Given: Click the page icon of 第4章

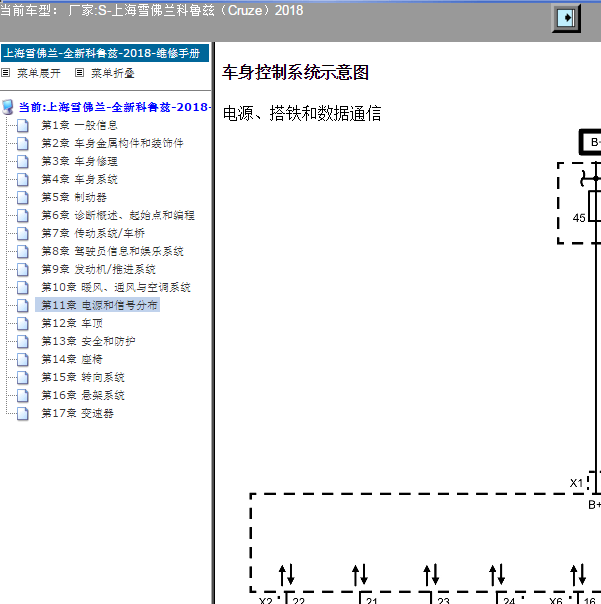Looking at the screenshot, I should coord(23,180).
